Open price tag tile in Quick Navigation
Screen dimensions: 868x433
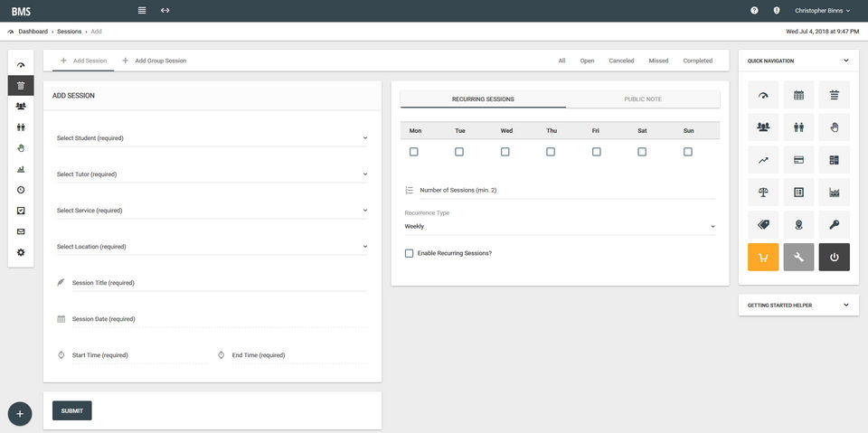pyautogui.click(x=763, y=225)
